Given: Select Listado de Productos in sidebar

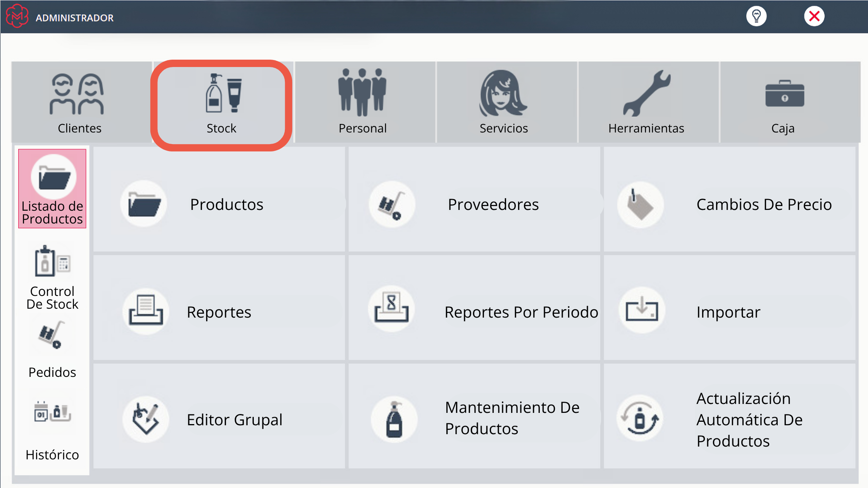Looking at the screenshot, I should 52,189.
